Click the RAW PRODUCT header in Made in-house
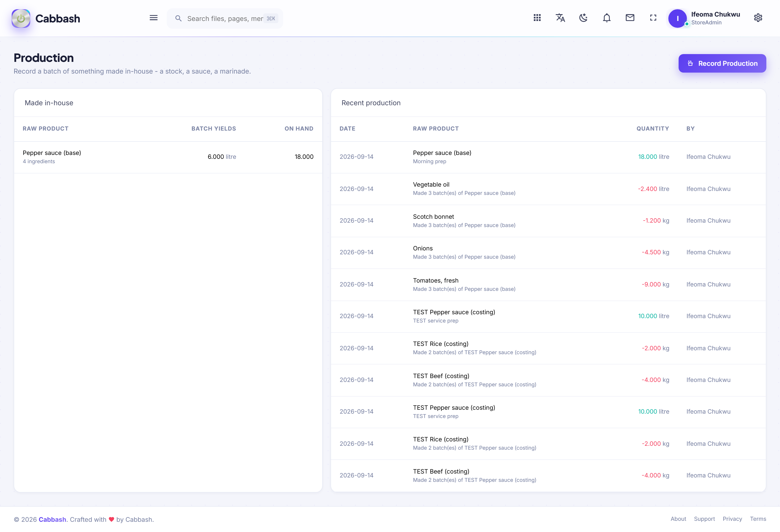This screenshot has width=780, height=532. [46, 128]
